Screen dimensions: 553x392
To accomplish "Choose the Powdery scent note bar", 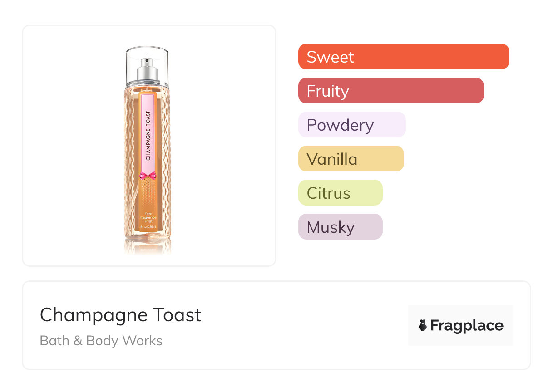I will 351,125.
